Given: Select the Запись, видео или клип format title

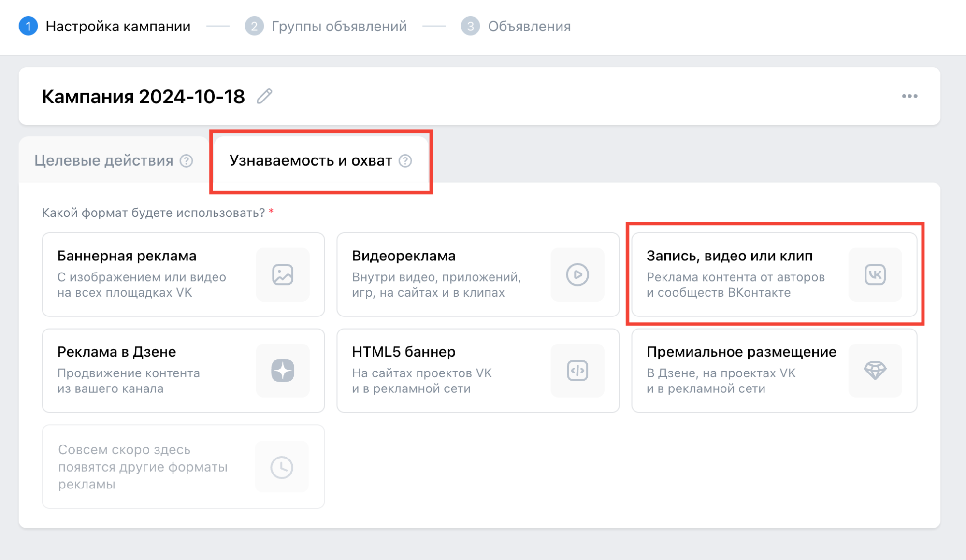Looking at the screenshot, I should point(729,256).
